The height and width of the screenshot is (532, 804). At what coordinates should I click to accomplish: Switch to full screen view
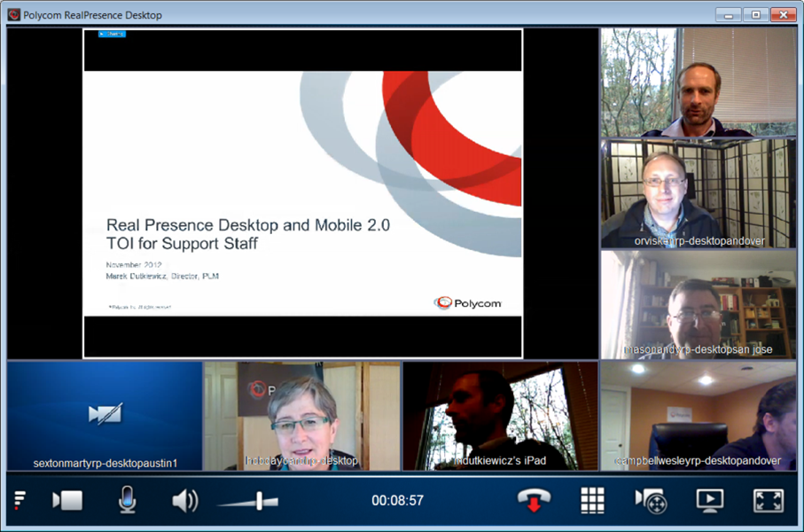click(x=769, y=501)
